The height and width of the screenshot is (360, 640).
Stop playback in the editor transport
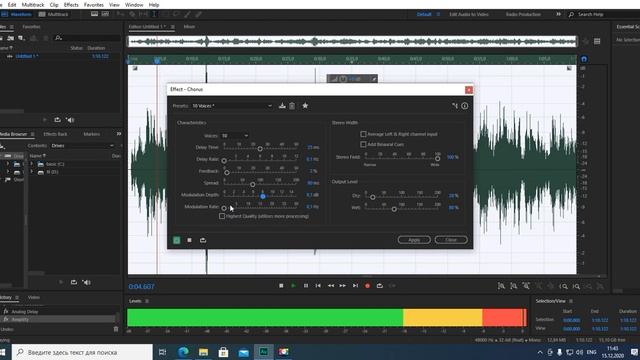click(x=281, y=286)
